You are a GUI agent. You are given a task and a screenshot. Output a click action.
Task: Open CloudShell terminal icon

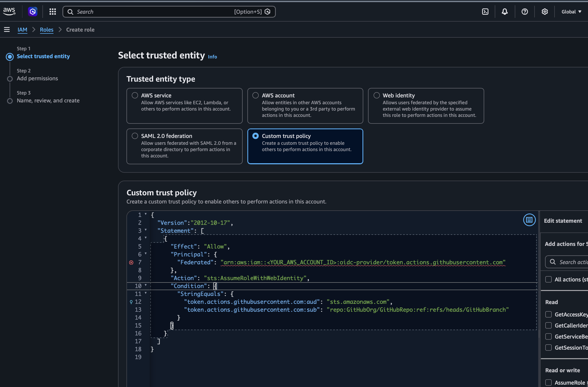click(x=485, y=12)
